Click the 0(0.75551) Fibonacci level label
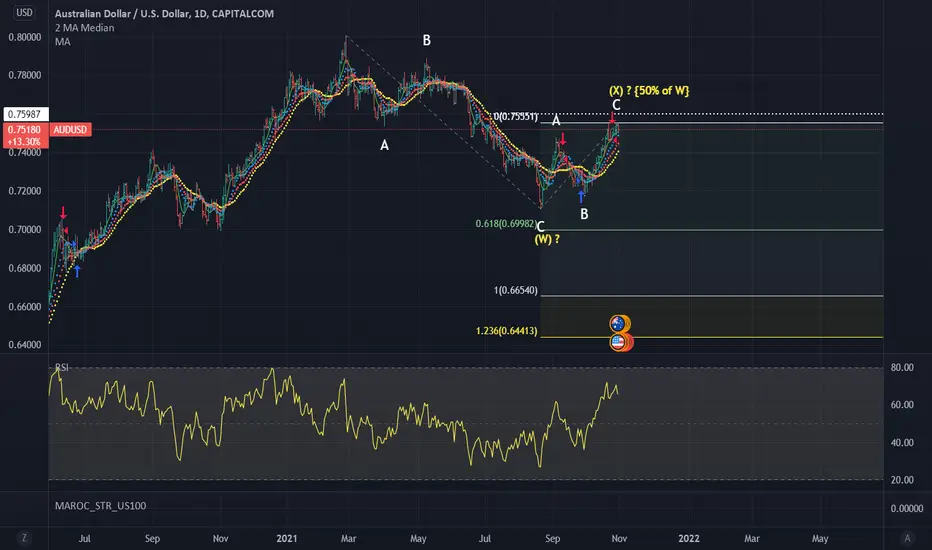 pyautogui.click(x=515, y=117)
